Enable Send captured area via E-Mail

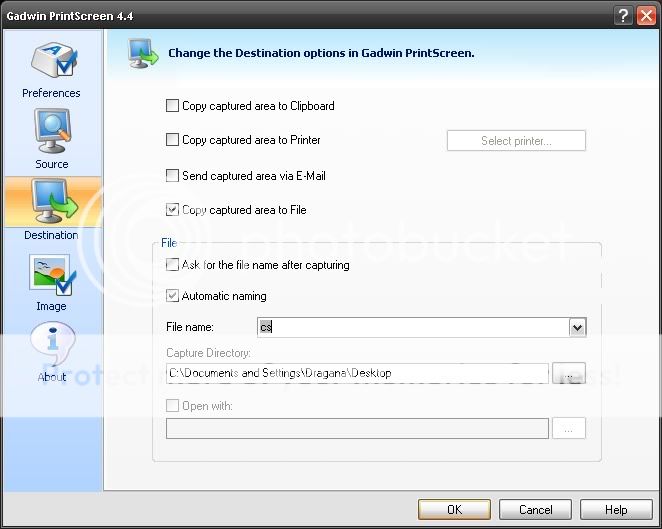coord(172,175)
